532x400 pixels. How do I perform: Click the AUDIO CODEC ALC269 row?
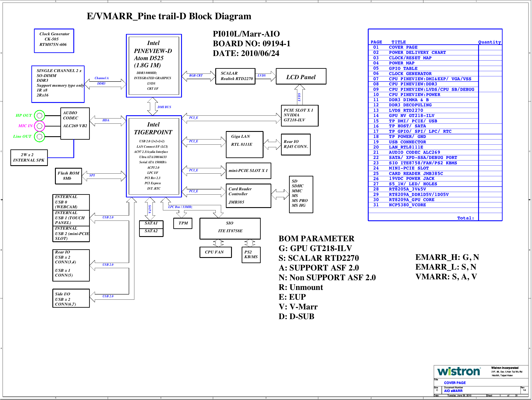435,152
